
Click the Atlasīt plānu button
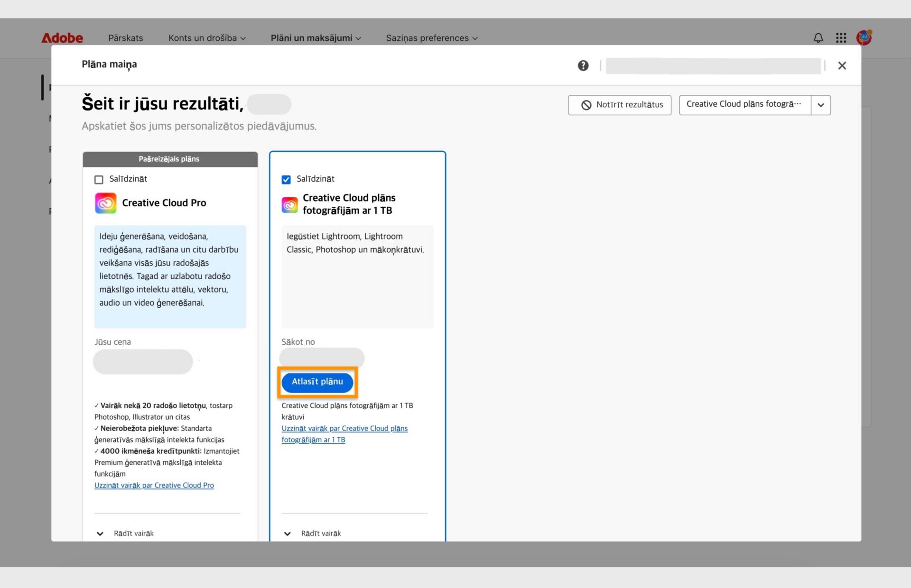point(317,382)
